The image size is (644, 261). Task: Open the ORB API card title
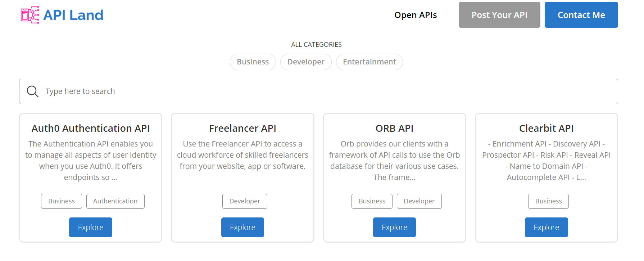[x=395, y=128]
